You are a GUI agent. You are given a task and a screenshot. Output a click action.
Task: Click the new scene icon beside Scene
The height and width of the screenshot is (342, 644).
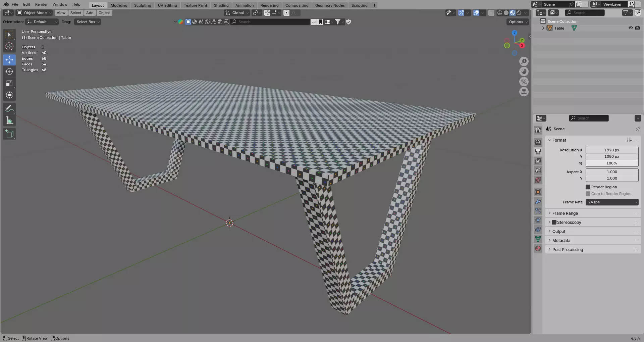(579, 4)
